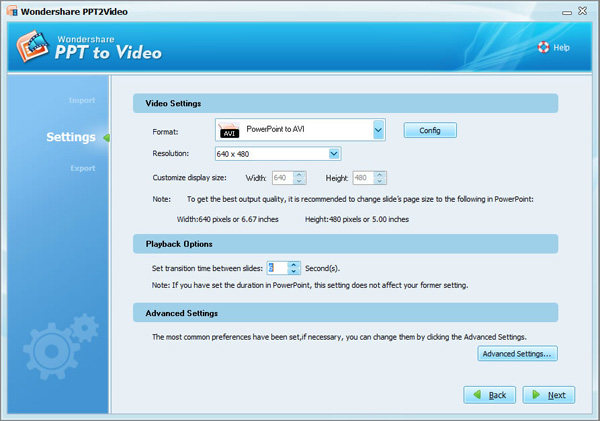This screenshot has height=421, width=600.
Task: Click the green arrow icon on Next button
Action: [537, 395]
